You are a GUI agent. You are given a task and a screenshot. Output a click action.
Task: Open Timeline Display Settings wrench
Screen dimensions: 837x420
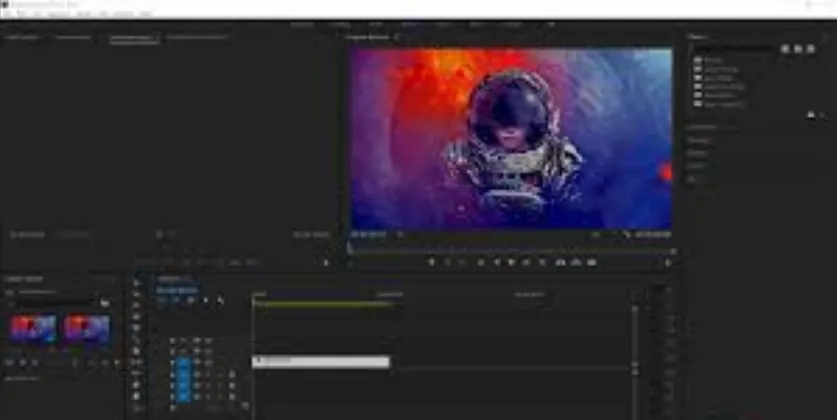pos(220,300)
